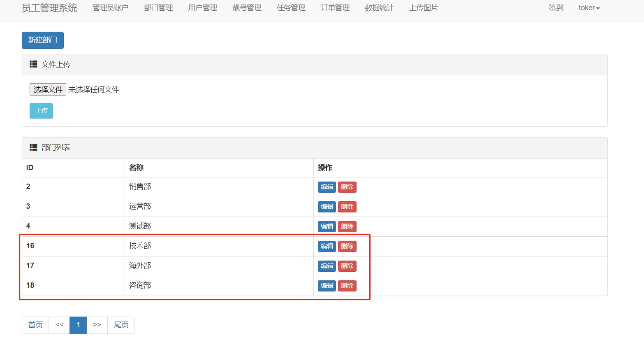Click the 签到 link
The image size is (644, 338).
556,8
